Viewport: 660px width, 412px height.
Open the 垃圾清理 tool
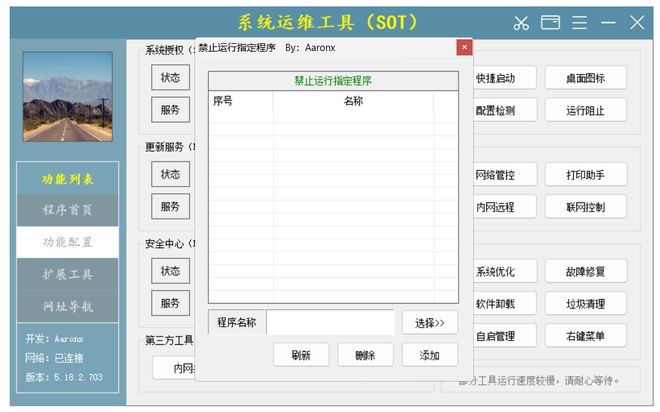tap(585, 303)
